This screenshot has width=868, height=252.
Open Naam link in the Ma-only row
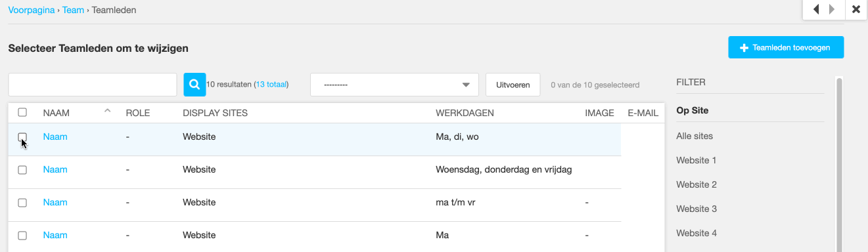pyautogui.click(x=55, y=235)
